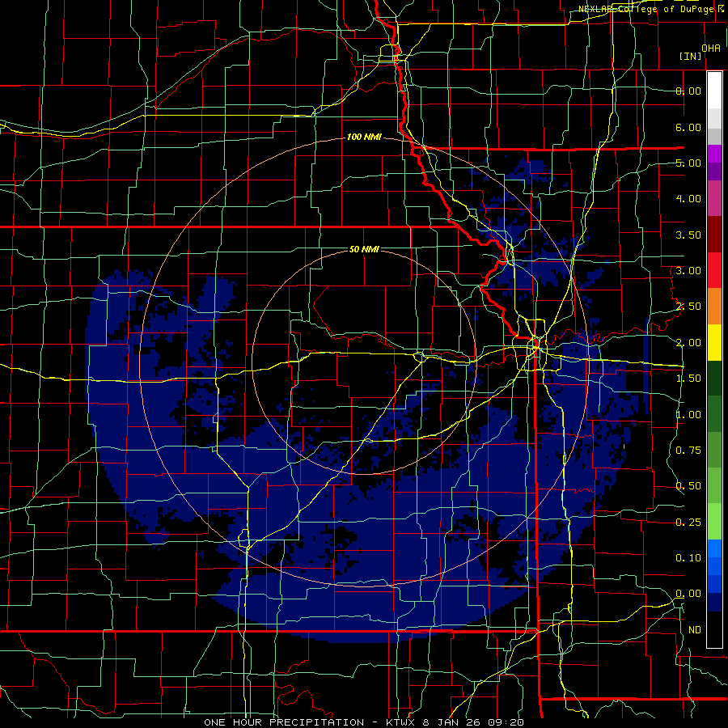Viewport: 728px width, 728px height.
Task: Click the "ND" legend label
Action: click(x=695, y=630)
